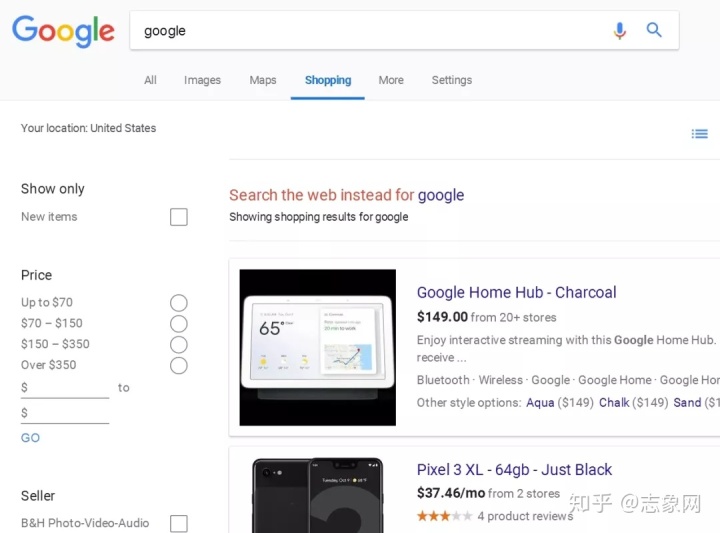Image resolution: width=720 pixels, height=533 pixels.
Task: Enable the New items checkbox
Action: point(179,217)
